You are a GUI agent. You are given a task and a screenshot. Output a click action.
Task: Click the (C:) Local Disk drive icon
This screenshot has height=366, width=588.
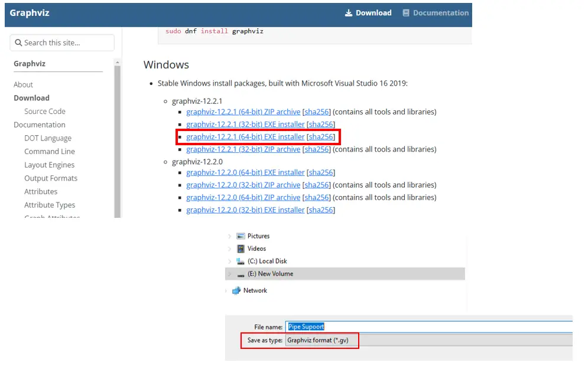click(241, 261)
